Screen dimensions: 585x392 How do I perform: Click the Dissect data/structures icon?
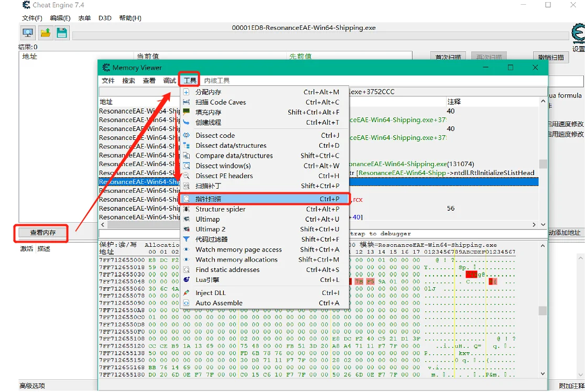(187, 146)
